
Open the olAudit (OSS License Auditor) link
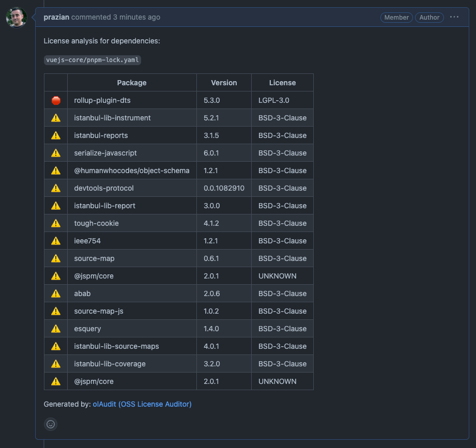(142, 404)
